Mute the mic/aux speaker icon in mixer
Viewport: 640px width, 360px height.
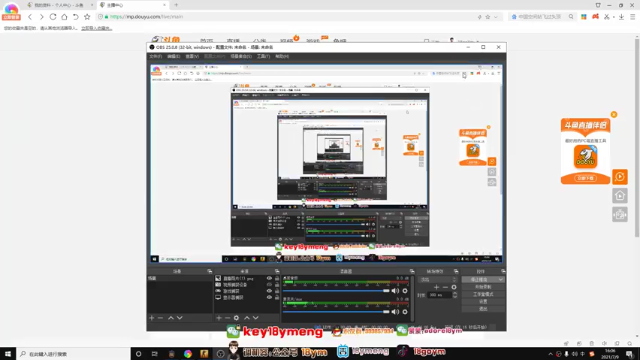(x=395, y=312)
